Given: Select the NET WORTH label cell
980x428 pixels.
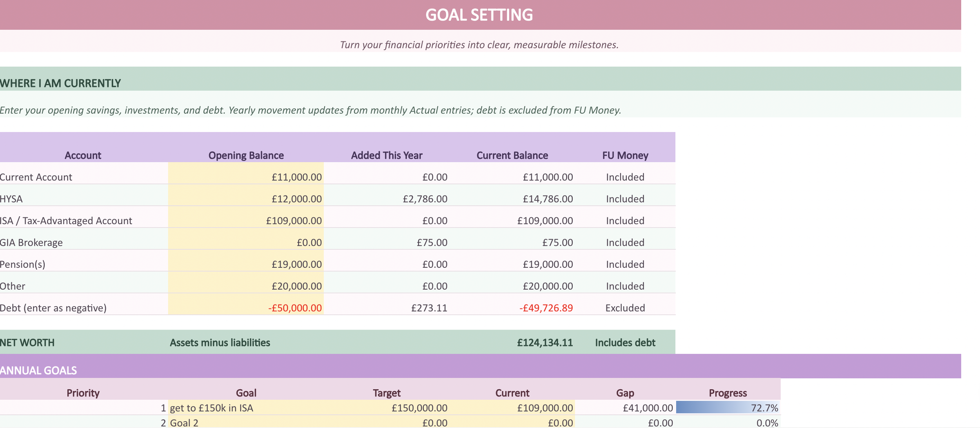Looking at the screenshot, I should [84, 342].
